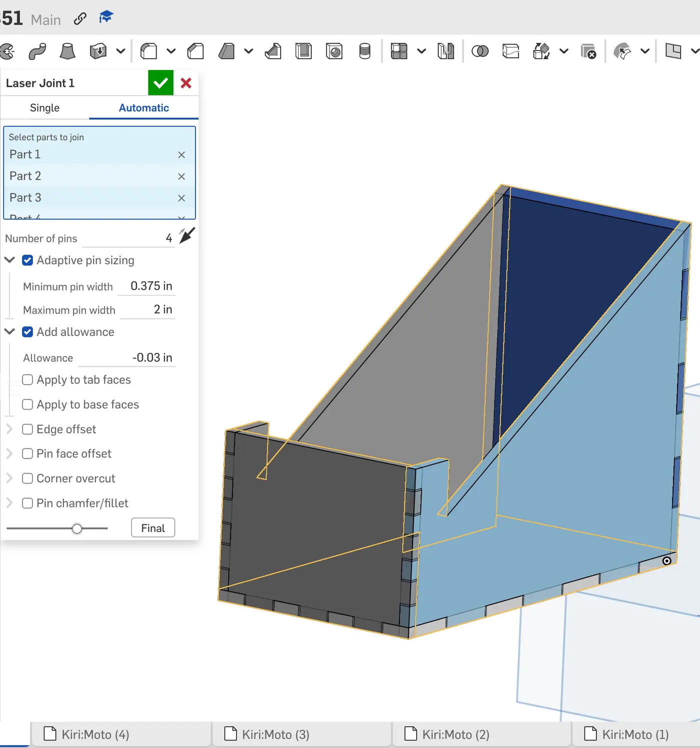Open the Kiri:Moto (1) tab
This screenshot has height=748, width=700.
tap(636, 734)
